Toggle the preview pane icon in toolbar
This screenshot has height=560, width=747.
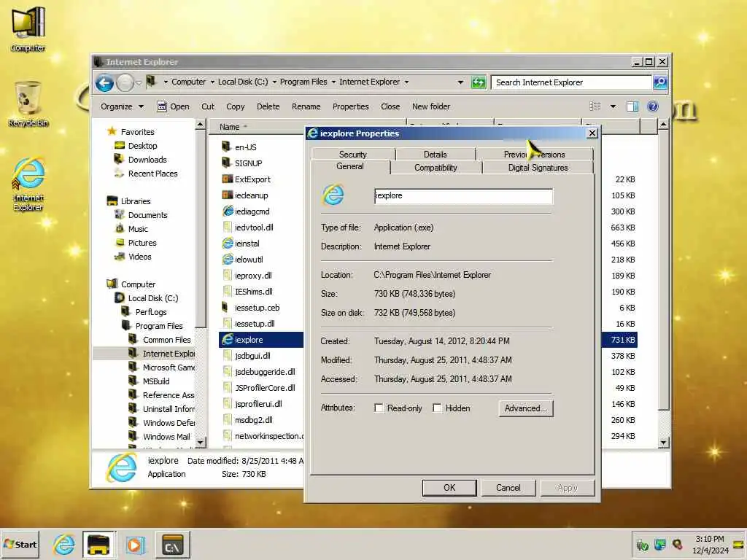point(632,106)
